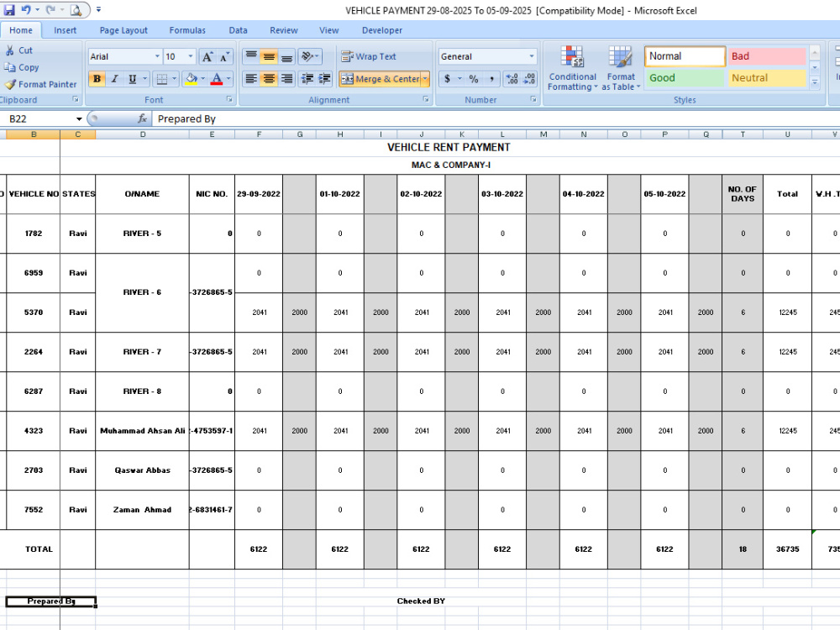
Task: Click Increase Decimal icon
Action: 512,79
